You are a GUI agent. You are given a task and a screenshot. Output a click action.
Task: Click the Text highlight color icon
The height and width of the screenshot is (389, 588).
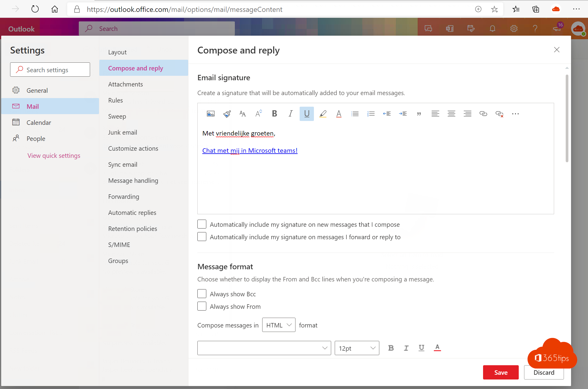click(x=323, y=113)
